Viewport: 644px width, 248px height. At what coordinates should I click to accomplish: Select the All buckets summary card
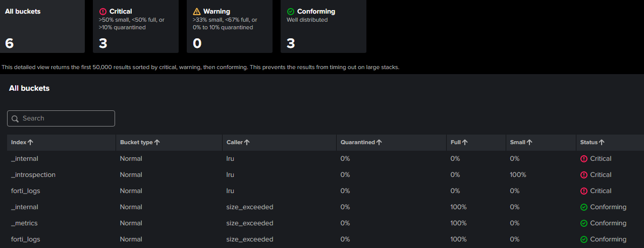point(42,26)
